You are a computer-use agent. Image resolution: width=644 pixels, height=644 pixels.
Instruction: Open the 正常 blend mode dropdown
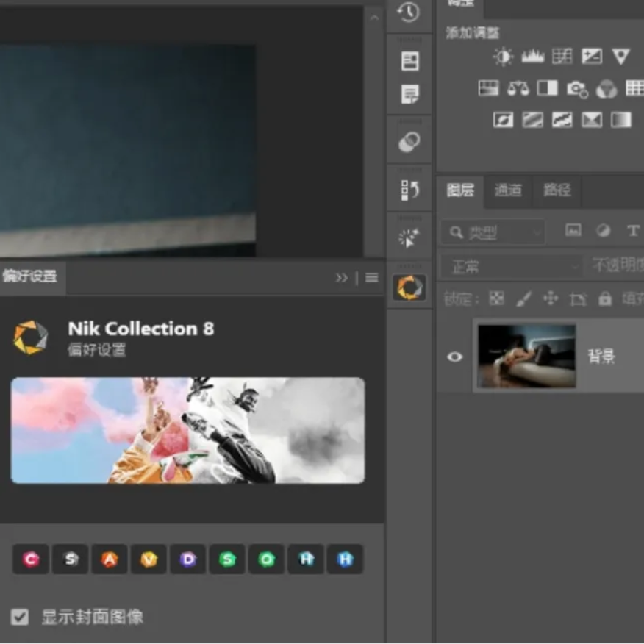click(x=512, y=267)
